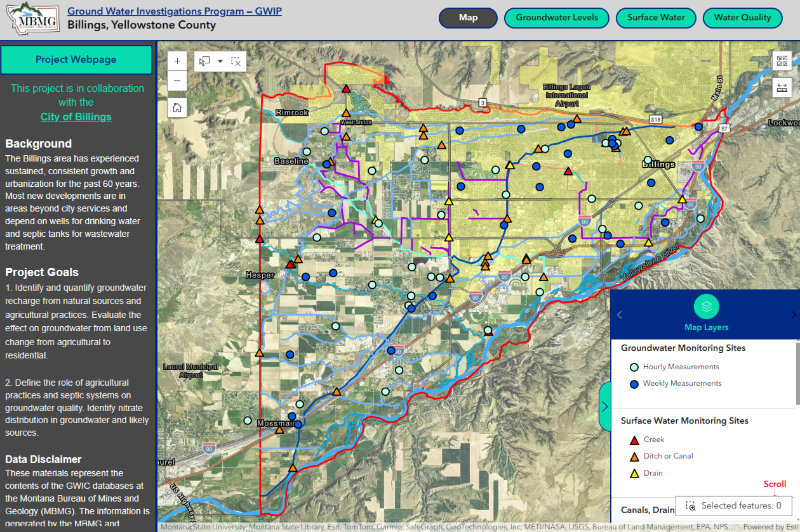Select the Map tab
Viewport: 800px width, 532px height.
tap(468, 18)
